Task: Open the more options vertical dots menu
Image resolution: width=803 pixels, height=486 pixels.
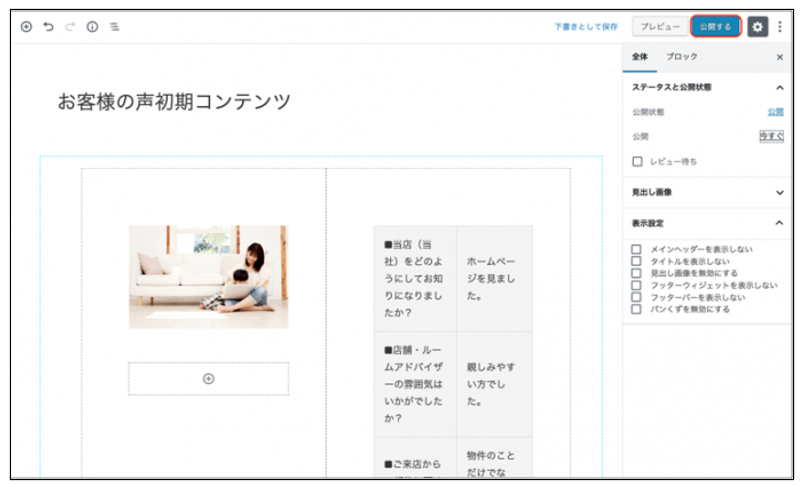Action: tap(780, 27)
